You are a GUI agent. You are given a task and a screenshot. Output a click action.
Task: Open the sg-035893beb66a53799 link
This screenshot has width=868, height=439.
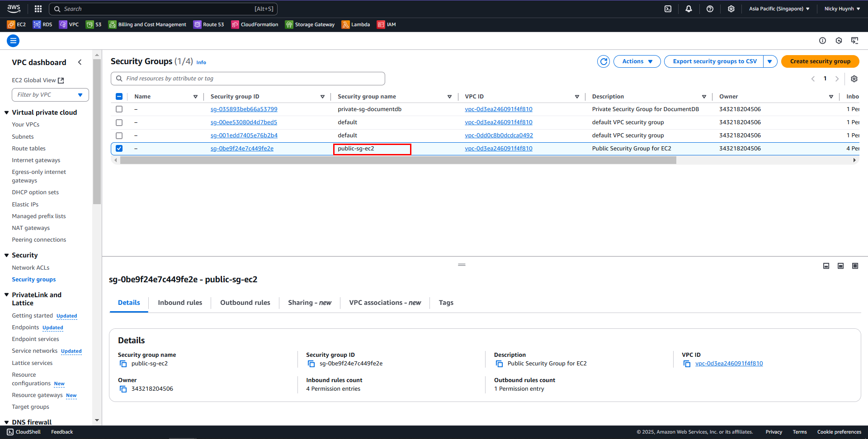[244, 109]
